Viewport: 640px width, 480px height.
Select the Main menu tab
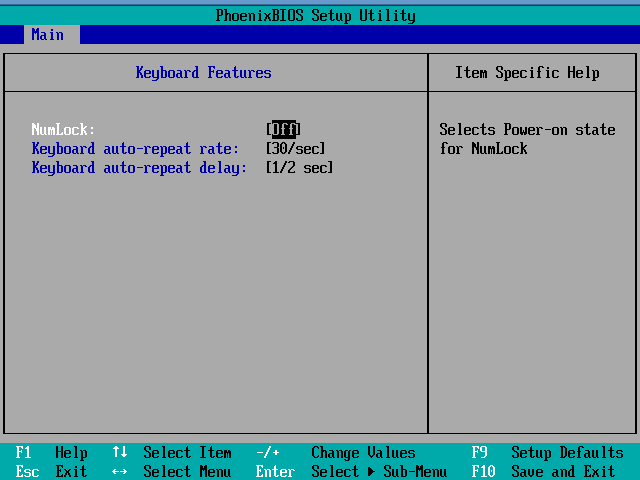tap(51, 35)
